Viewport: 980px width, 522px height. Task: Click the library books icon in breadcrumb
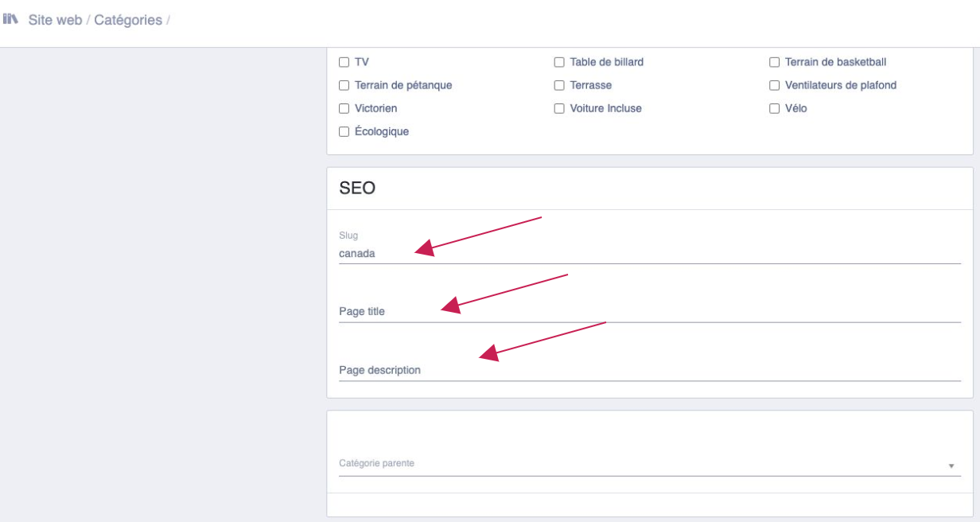pos(10,19)
